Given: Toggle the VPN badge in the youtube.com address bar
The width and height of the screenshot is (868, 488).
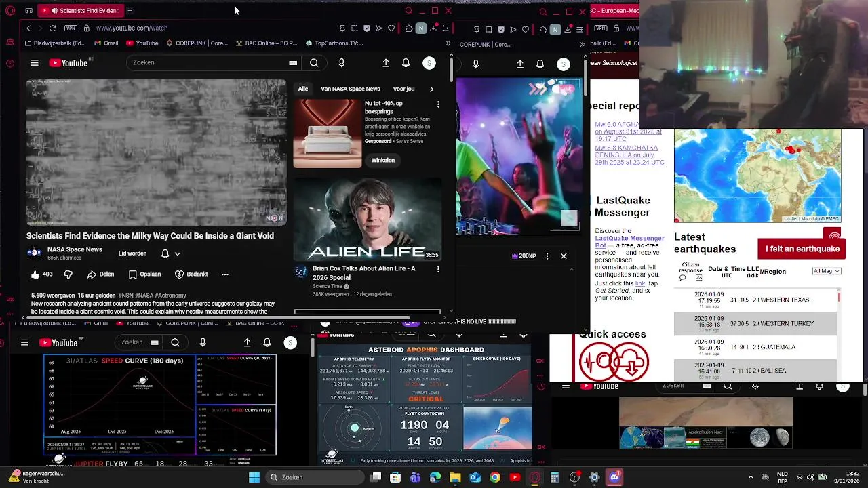Looking at the screenshot, I should click(x=71, y=28).
